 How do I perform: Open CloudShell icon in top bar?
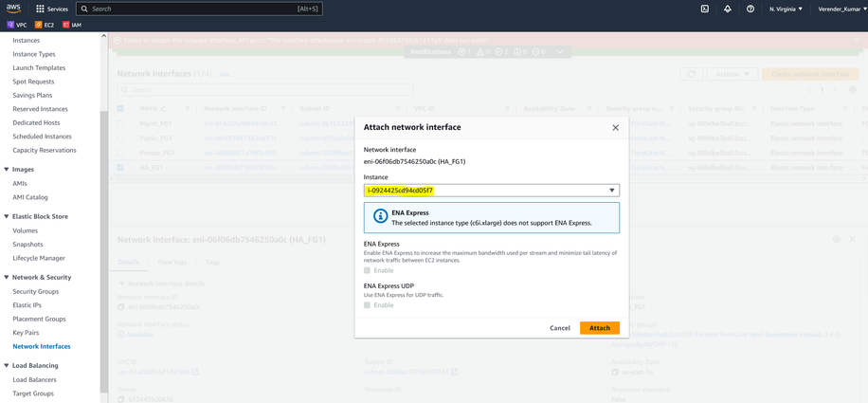click(x=705, y=9)
